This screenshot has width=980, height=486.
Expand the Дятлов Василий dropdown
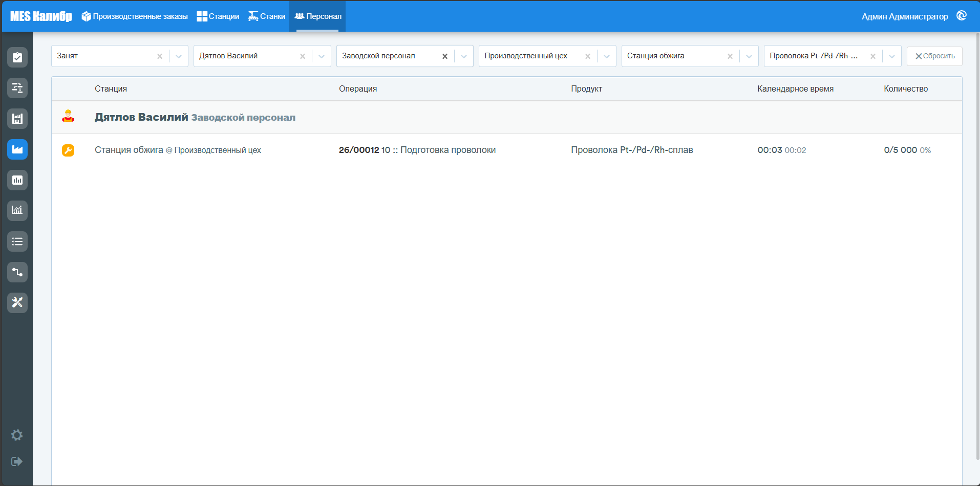(x=322, y=56)
